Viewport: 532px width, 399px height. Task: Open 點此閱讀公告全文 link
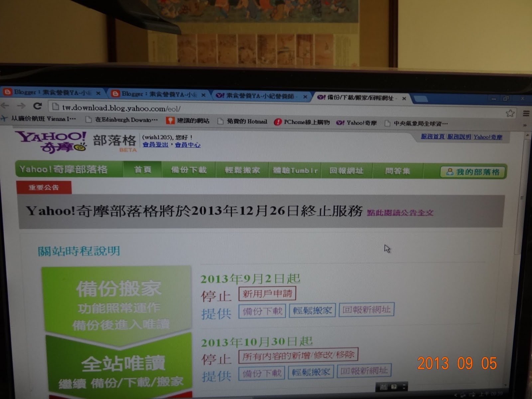[400, 213]
